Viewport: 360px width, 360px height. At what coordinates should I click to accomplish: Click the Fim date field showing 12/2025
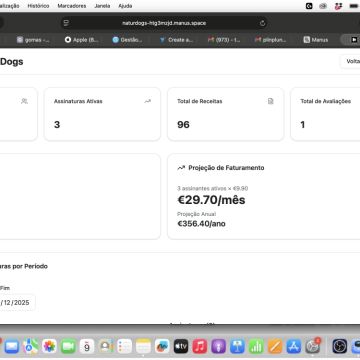pyautogui.click(x=17, y=303)
